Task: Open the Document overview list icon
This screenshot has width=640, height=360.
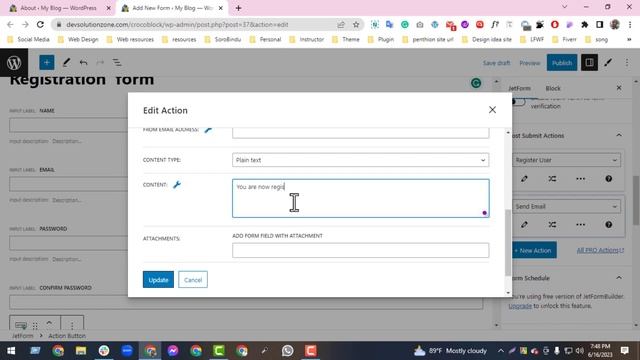Action: coord(117,62)
